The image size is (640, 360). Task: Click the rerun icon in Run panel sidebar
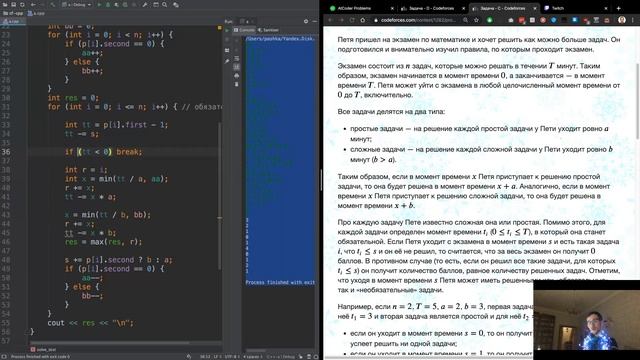click(x=227, y=30)
